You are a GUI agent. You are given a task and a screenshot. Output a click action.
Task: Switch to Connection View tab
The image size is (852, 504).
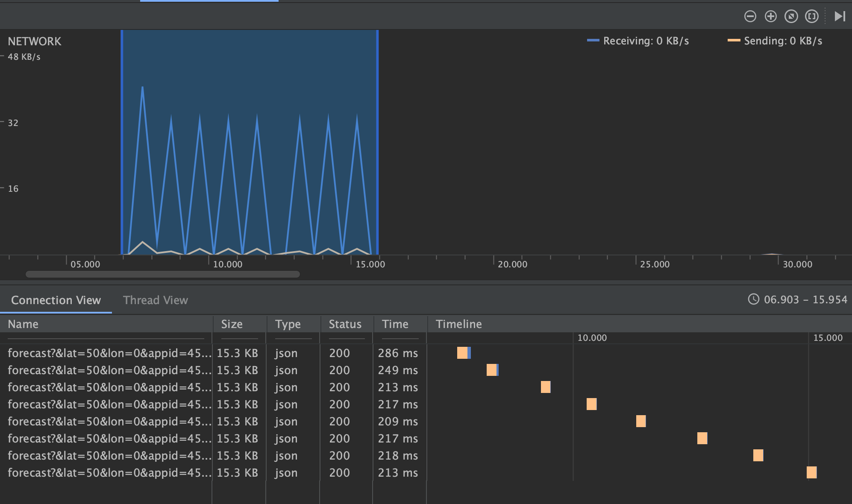(56, 300)
